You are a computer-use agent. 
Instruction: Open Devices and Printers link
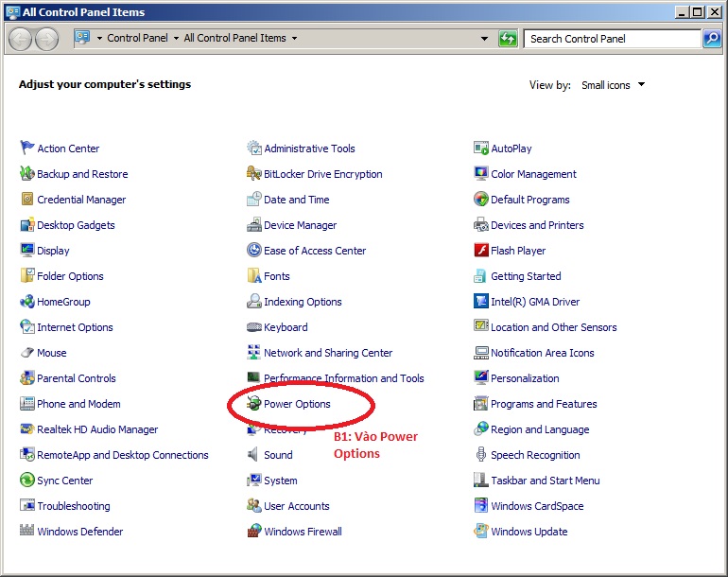tap(537, 225)
